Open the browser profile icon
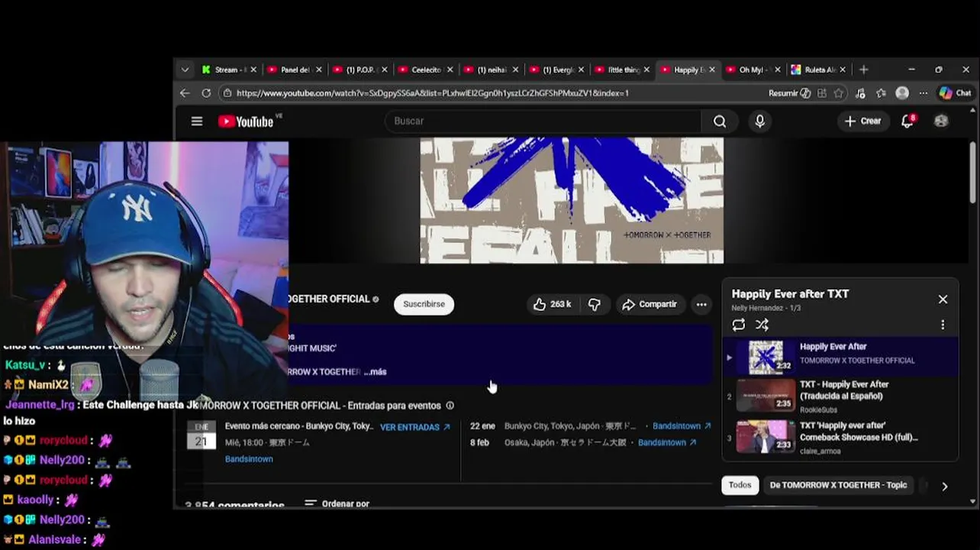This screenshot has height=550, width=980. tap(902, 93)
